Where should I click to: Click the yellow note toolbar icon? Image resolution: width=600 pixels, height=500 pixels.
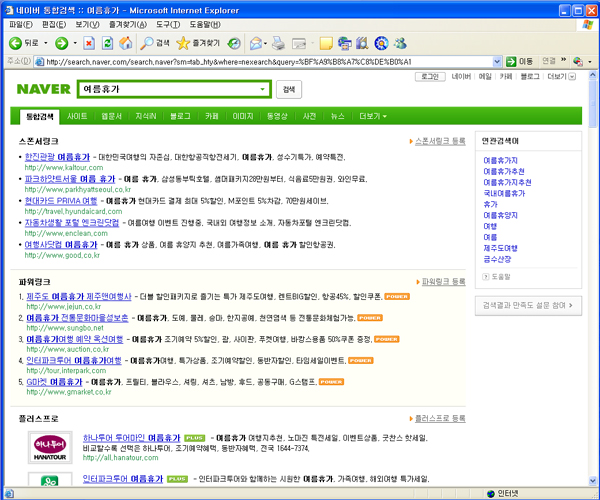(326, 43)
